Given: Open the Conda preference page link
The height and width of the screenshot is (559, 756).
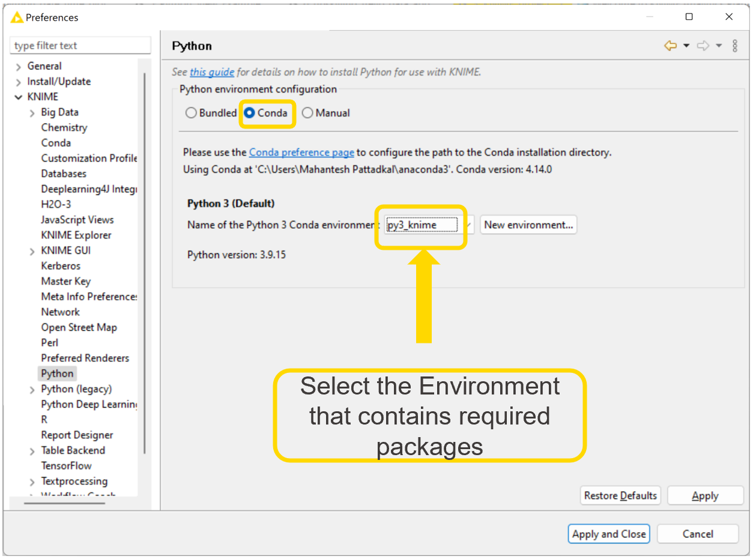Looking at the screenshot, I should coord(301,153).
